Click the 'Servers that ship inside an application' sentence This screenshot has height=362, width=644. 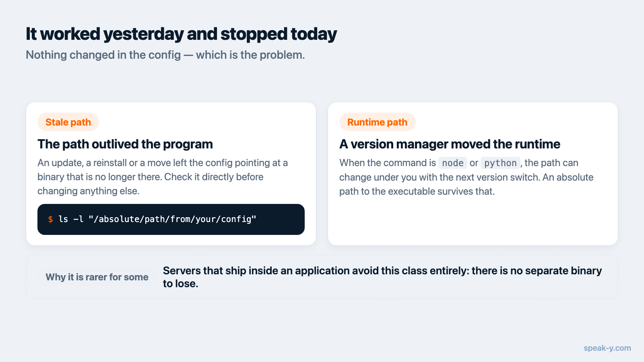382,277
